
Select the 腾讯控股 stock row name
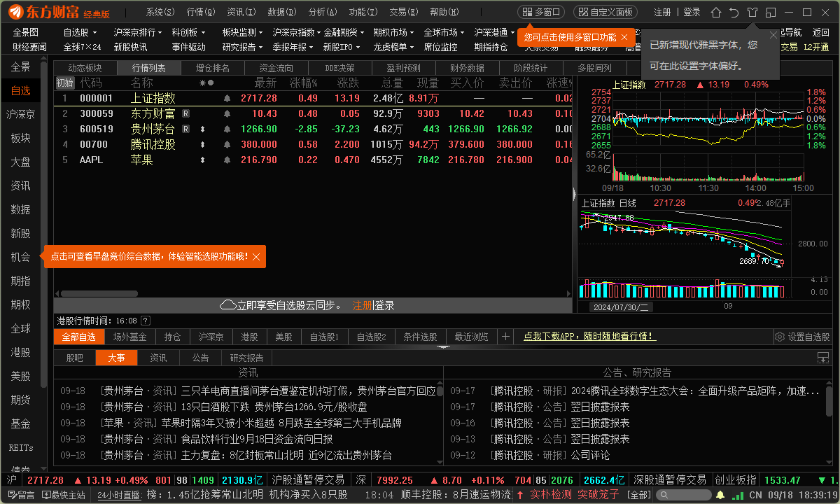[x=153, y=144]
